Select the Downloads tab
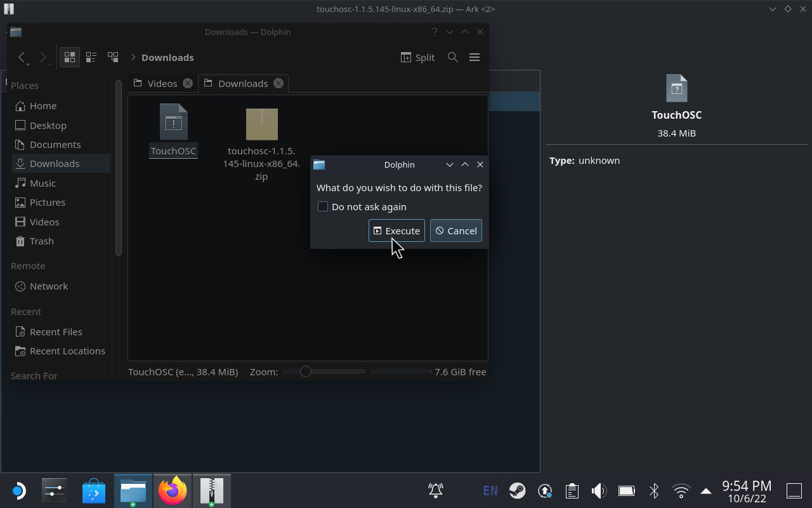Viewport: 812px width, 508px height. [243, 83]
